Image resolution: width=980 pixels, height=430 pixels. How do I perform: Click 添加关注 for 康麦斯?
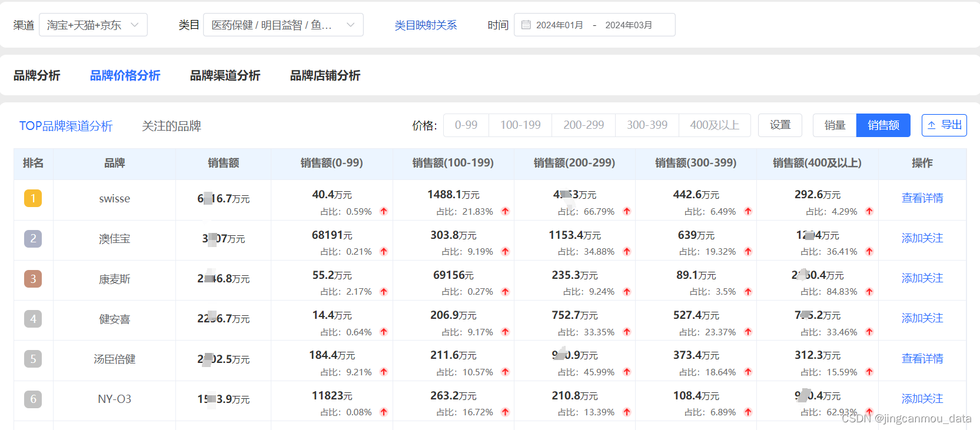coord(922,278)
